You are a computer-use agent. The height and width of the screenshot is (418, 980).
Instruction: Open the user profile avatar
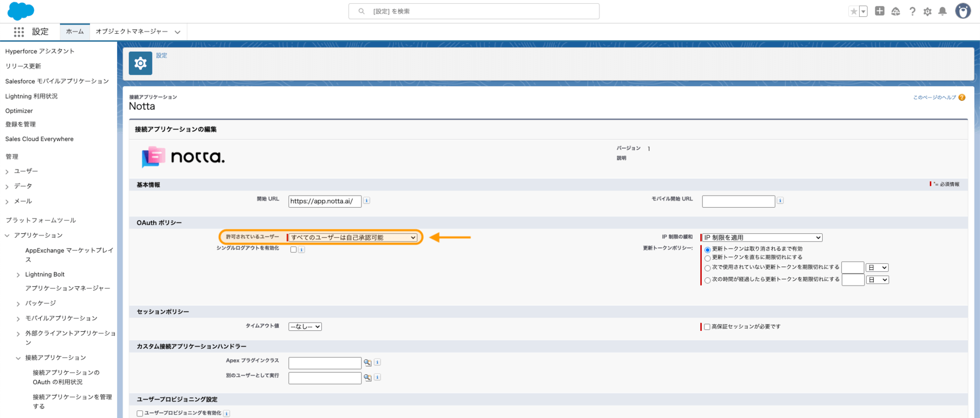pyautogui.click(x=963, y=11)
